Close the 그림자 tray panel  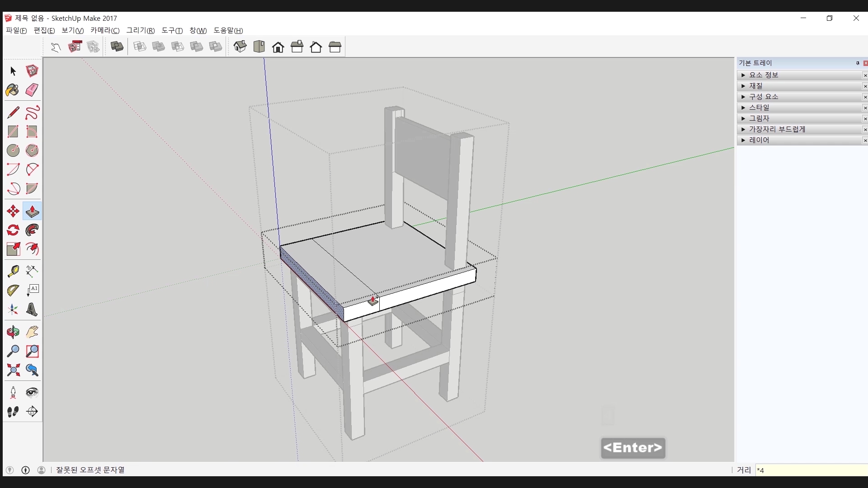point(865,119)
